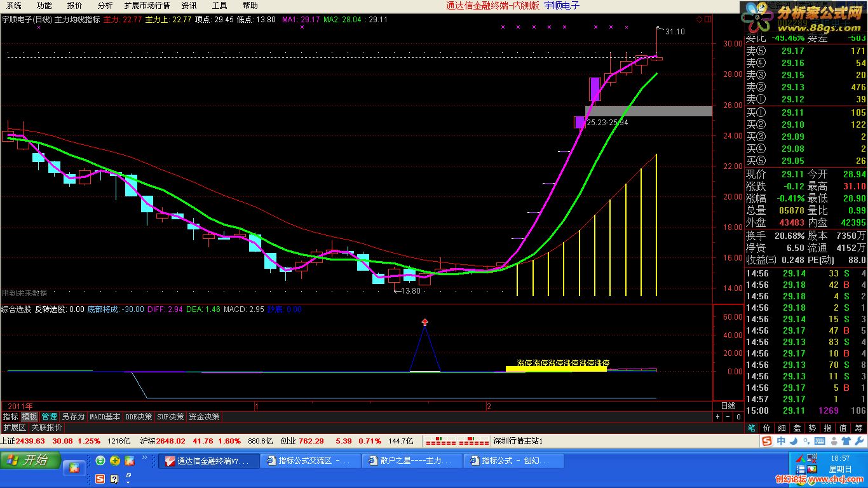
Task: Click the 创业 index value 762.29
Action: pos(311,441)
